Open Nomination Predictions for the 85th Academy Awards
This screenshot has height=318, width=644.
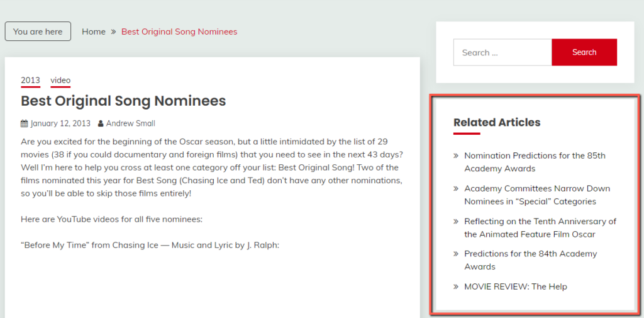click(x=535, y=162)
